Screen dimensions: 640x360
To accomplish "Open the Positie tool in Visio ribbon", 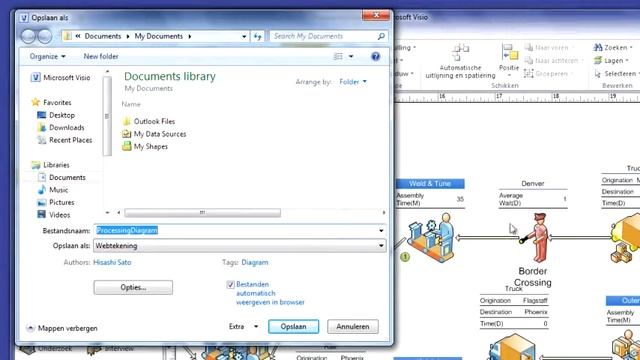I will point(509,60).
